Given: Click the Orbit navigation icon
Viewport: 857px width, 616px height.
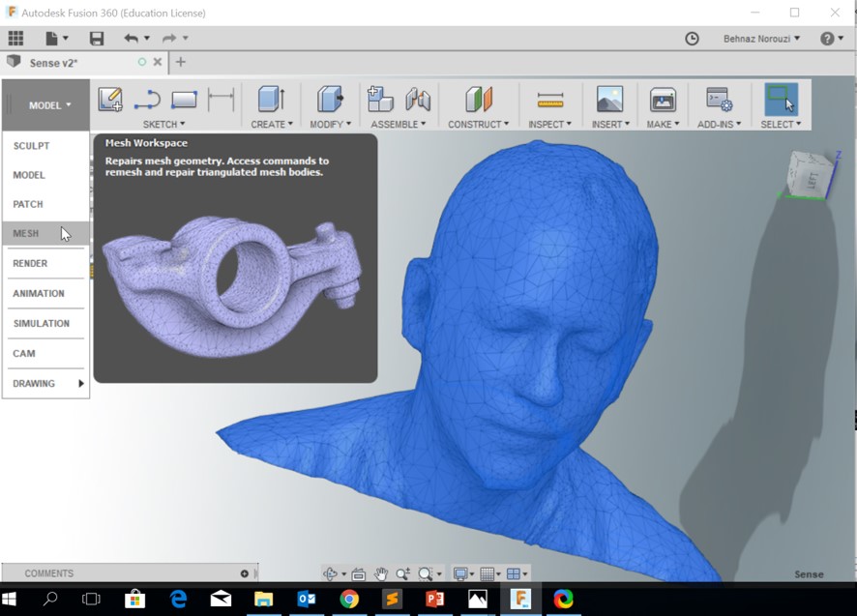Looking at the screenshot, I should [x=330, y=573].
